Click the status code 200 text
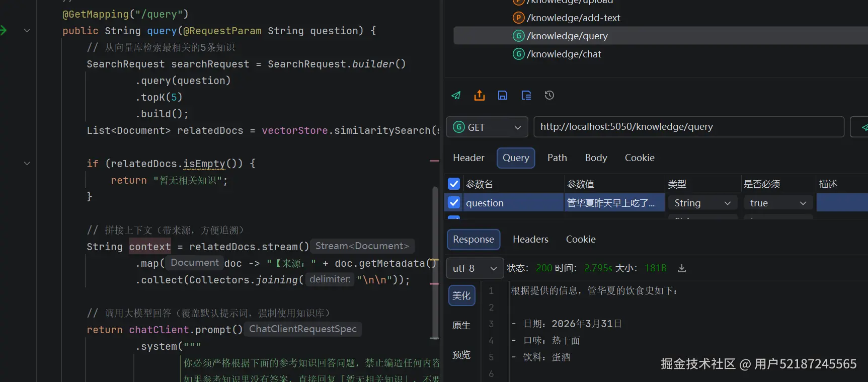The width and height of the screenshot is (868, 382). (544, 268)
